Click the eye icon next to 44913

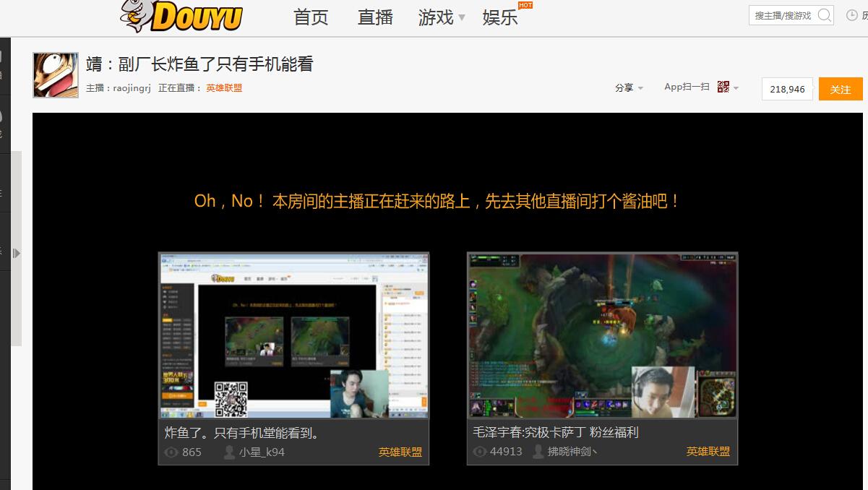tap(480, 452)
